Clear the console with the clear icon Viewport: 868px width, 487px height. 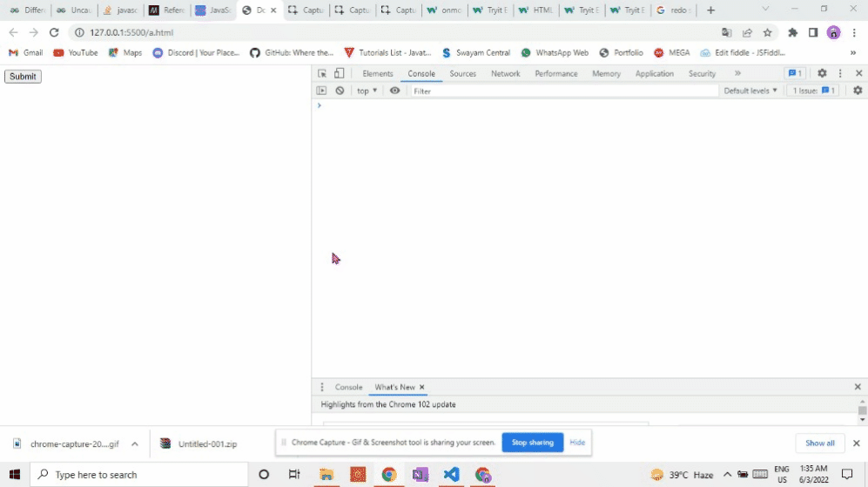tap(340, 91)
